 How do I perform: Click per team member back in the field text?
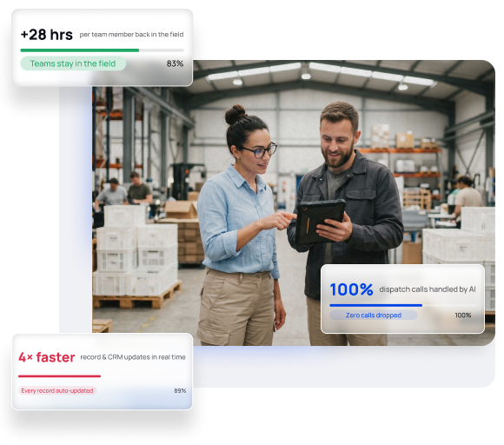pos(131,35)
